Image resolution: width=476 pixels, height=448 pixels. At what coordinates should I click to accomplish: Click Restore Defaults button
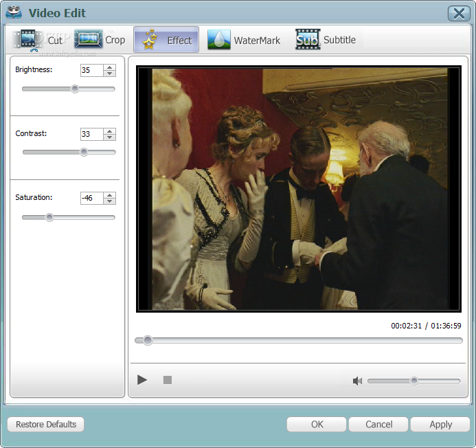click(46, 424)
